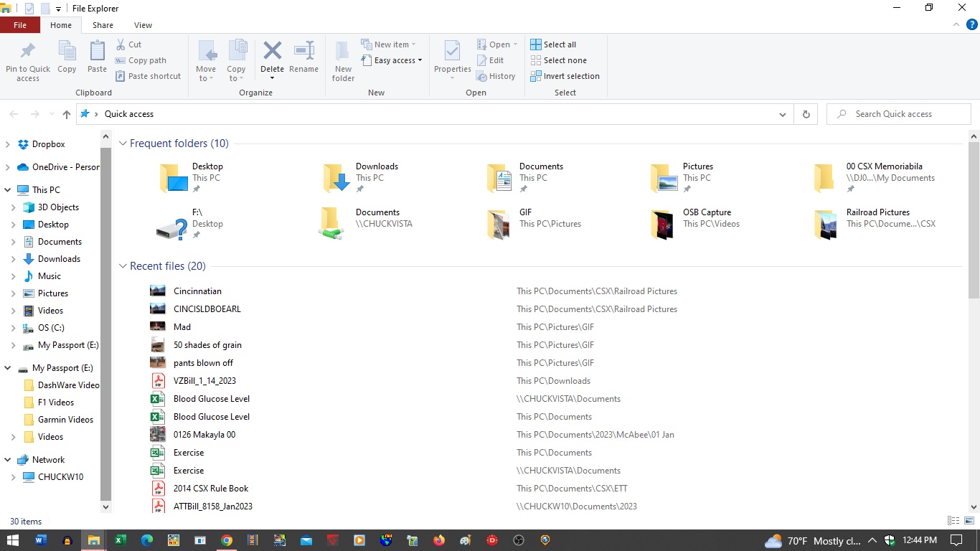Click the Refresh button beside the address bar
Image resolution: width=980 pixels, height=551 pixels.
[806, 114]
